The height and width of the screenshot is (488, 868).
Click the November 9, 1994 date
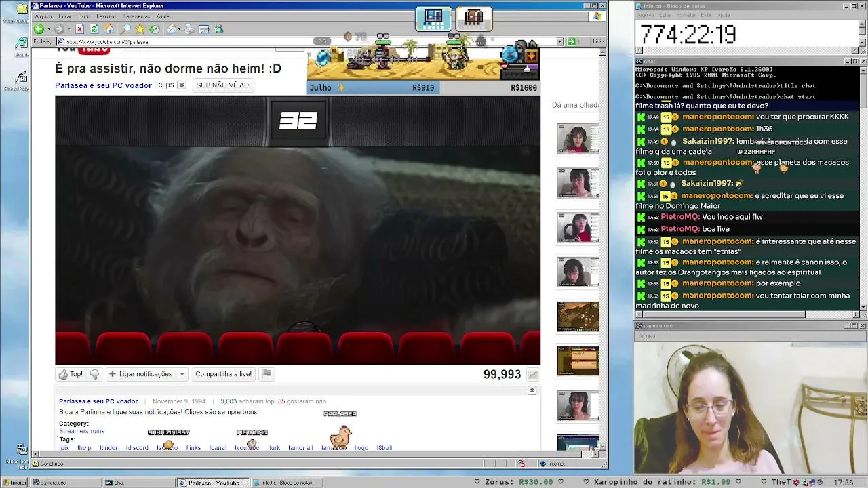coord(179,401)
